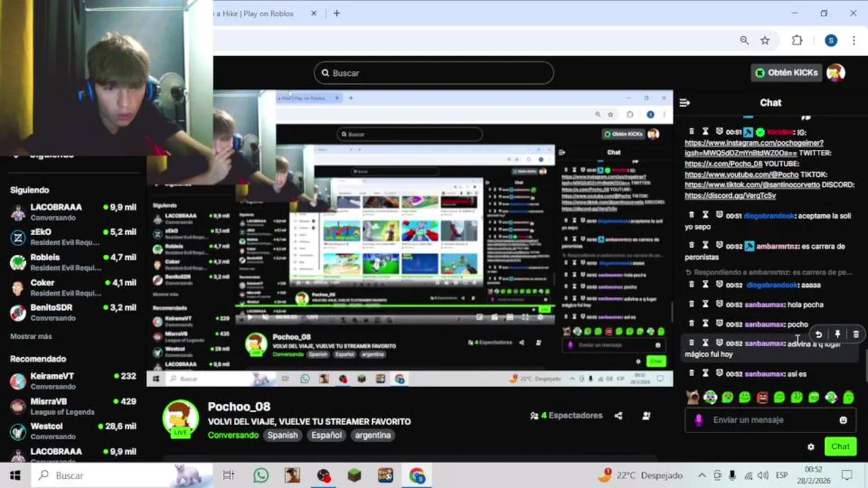
Task: Trash icon on the 'hola pocha' message
Action: click(x=691, y=304)
